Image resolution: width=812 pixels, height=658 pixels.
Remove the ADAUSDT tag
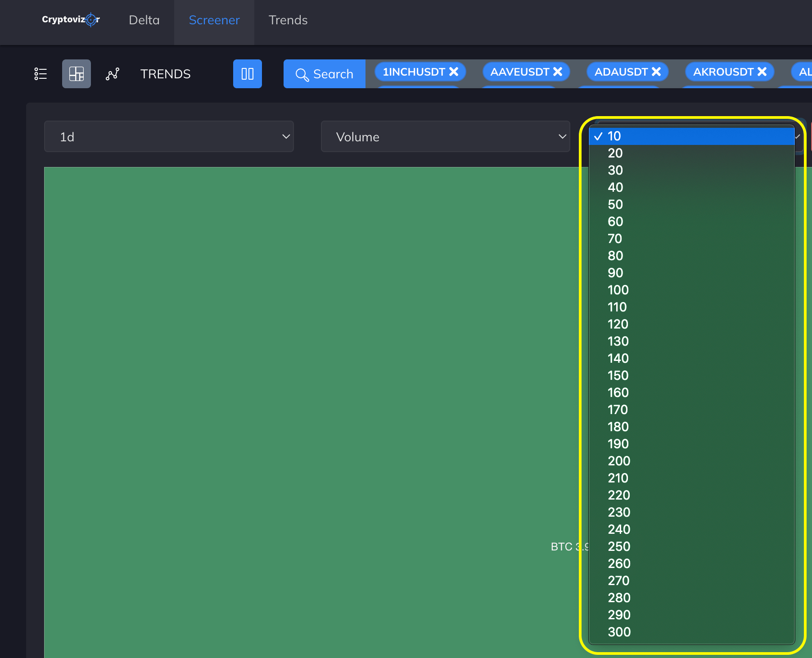click(656, 72)
